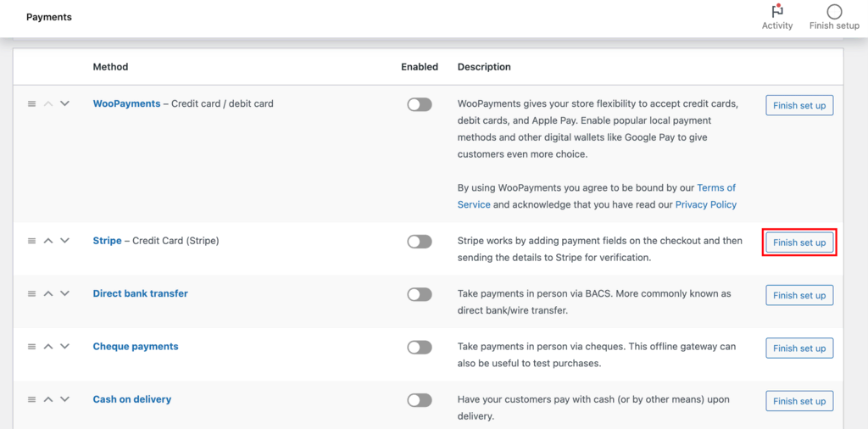
Task: Click the Payments page title
Action: click(49, 17)
